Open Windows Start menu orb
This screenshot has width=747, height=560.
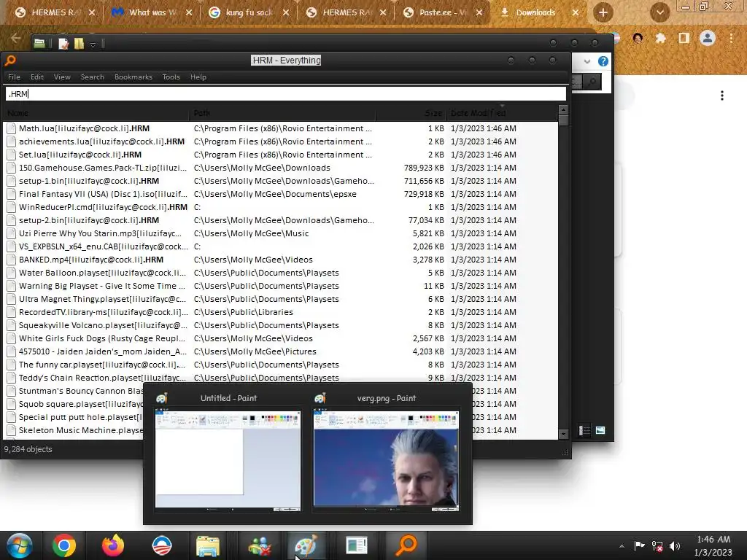point(20,545)
